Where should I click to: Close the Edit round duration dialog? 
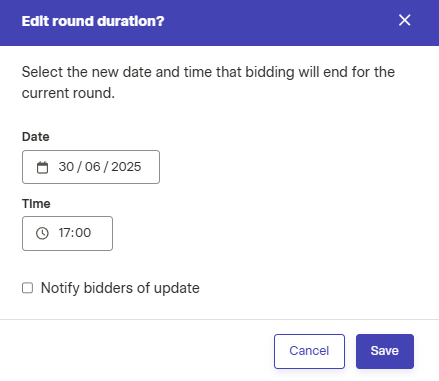tap(404, 20)
